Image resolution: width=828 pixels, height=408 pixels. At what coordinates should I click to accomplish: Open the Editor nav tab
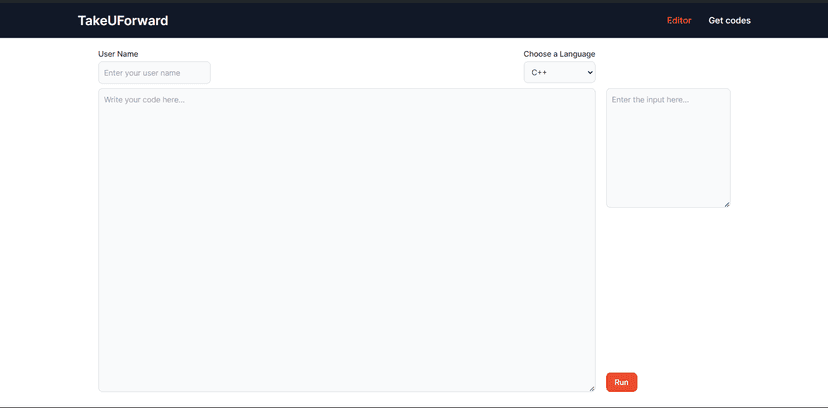(679, 20)
